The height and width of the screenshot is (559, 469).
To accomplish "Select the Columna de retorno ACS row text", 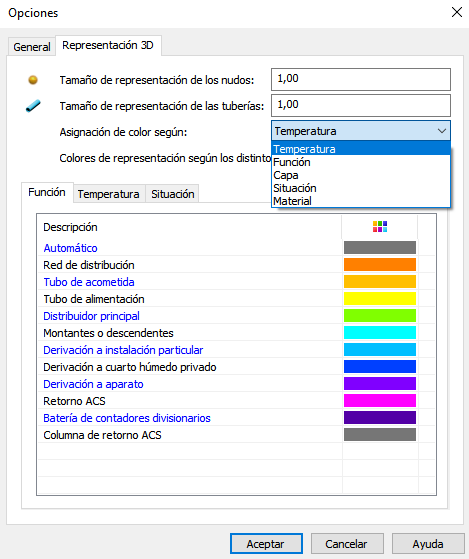I will 103,435.
